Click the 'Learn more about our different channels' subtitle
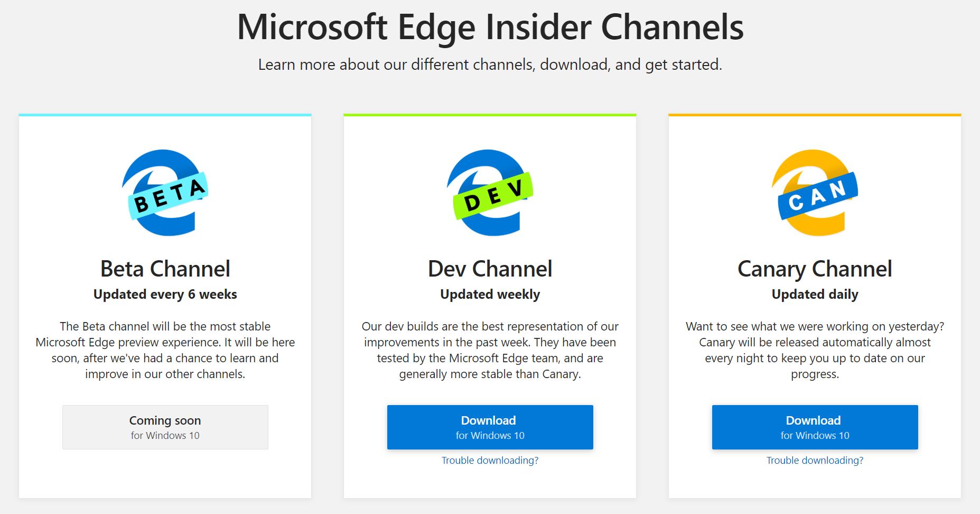The width and height of the screenshot is (980, 514). tap(490, 65)
